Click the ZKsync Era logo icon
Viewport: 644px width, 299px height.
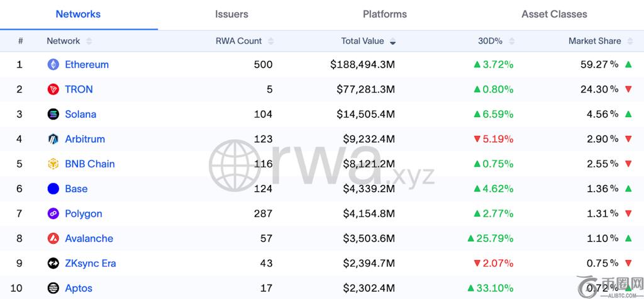pos(53,263)
